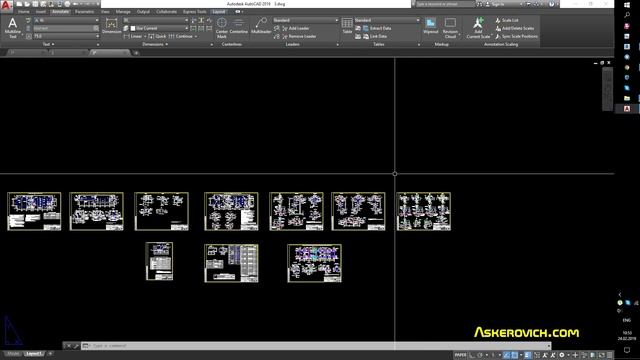Open the Table style Standard dropdown
Viewport: 640px width, 360px height.
pos(387,20)
